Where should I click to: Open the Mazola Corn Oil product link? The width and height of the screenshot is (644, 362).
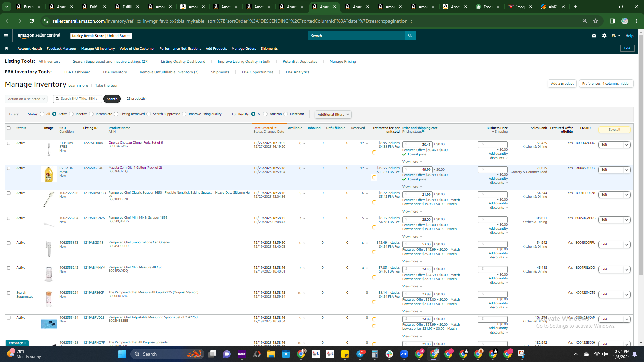pyautogui.click(x=135, y=168)
